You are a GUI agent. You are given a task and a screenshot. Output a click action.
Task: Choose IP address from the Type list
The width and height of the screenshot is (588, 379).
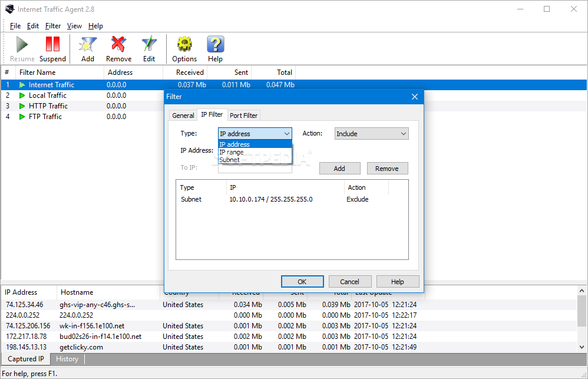255,144
